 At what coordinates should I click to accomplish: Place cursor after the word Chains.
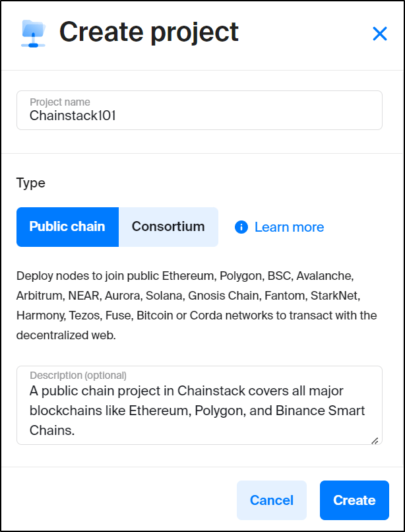coord(75,430)
